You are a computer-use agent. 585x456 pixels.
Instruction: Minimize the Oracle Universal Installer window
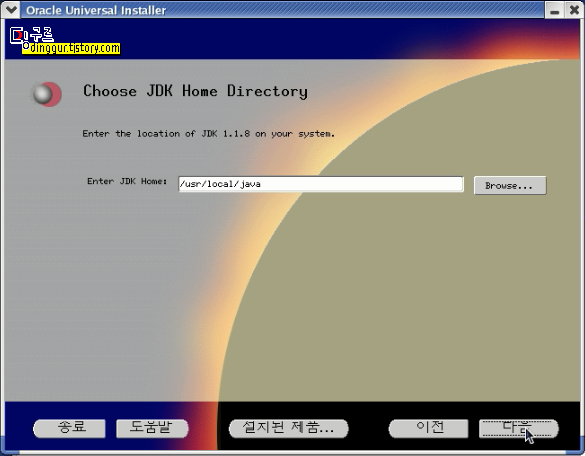point(555,10)
